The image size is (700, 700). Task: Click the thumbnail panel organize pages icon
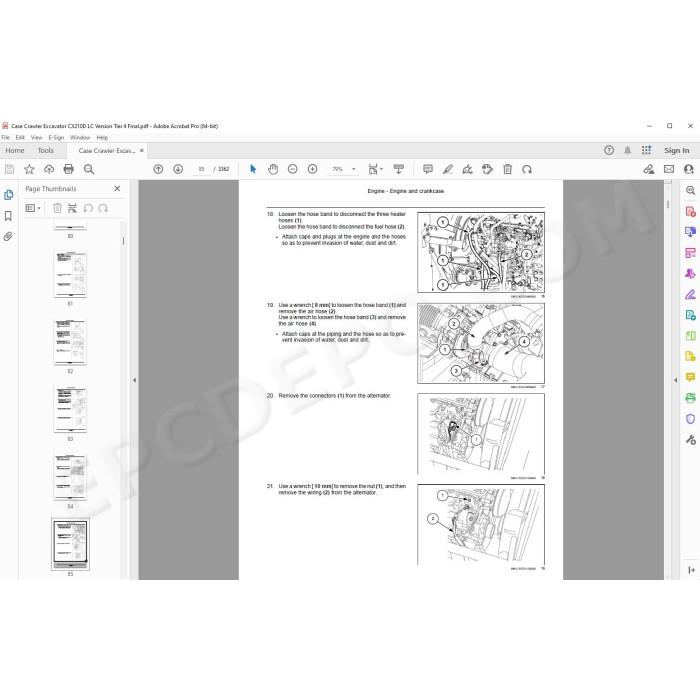coord(72,208)
